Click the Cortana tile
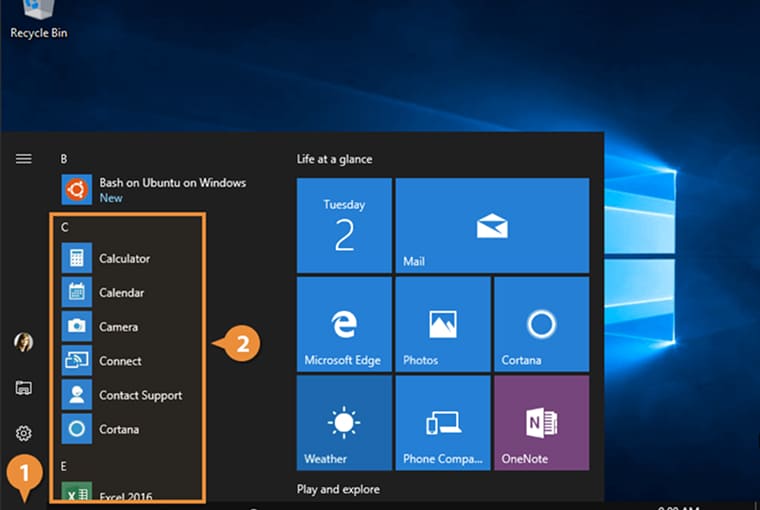Screen dimensions: 760x510 tap(541, 324)
